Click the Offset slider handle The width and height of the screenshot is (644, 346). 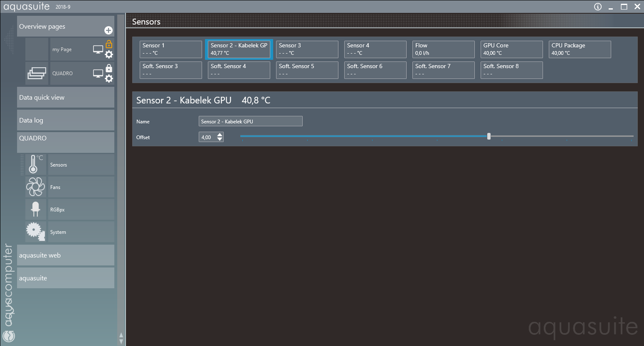click(489, 136)
